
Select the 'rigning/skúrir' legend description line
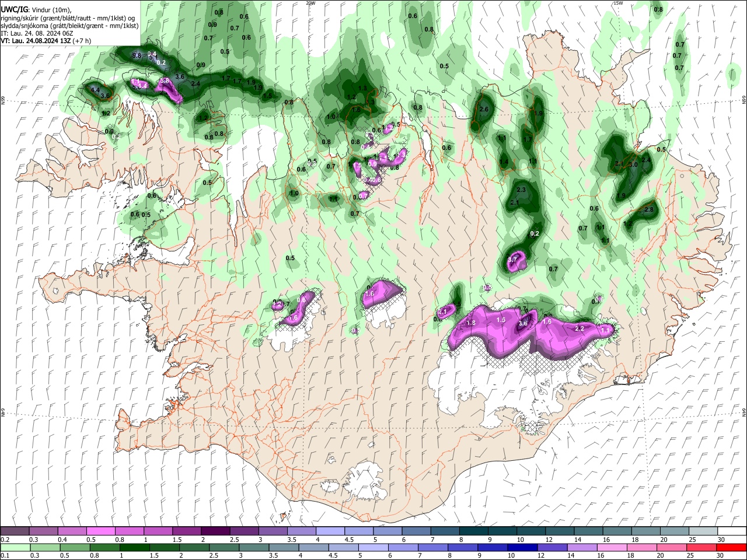(68, 17)
